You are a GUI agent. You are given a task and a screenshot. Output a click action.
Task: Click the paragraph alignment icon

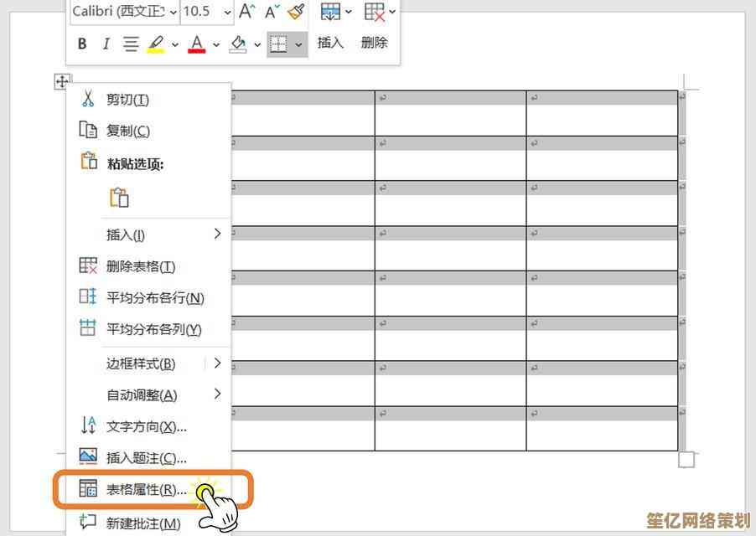[131, 44]
